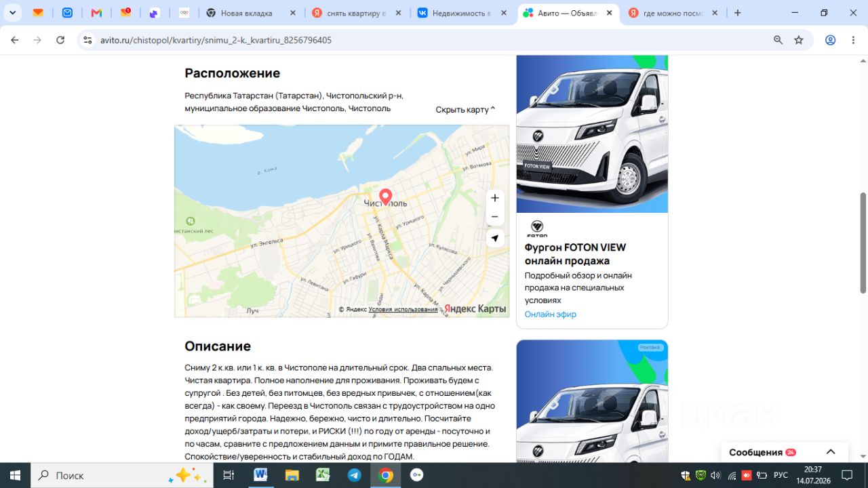Open the tab search dropdown arrow

12,13
